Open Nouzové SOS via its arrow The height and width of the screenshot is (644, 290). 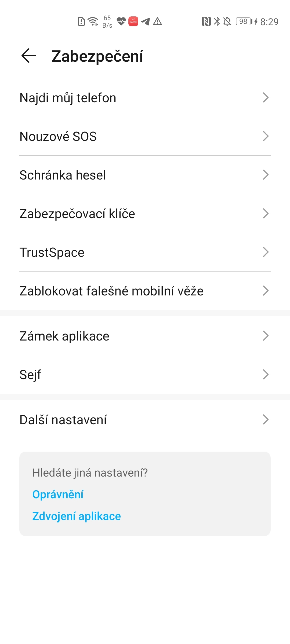click(265, 136)
